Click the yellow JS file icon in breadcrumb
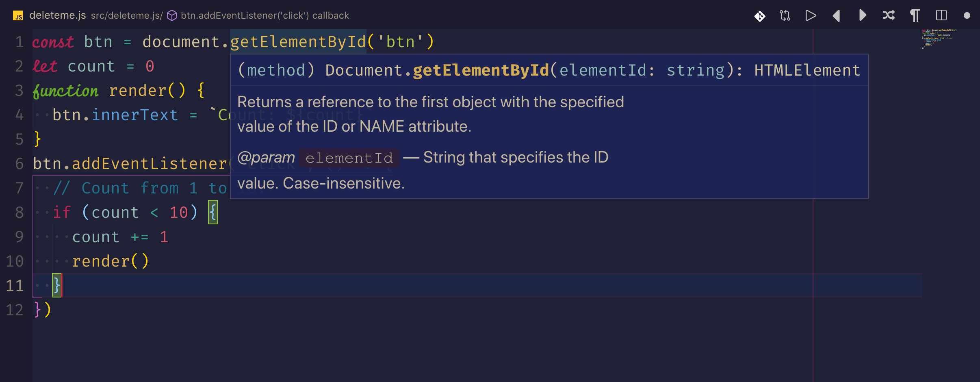The height and width of the screenshot is (382, 980). click(x=18, y=15)
